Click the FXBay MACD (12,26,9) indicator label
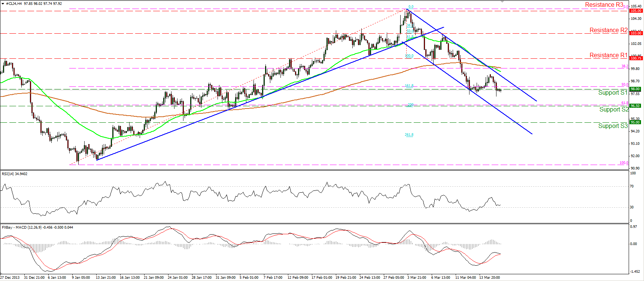Screen dimensions: 644x281 click(x=37, y=227)
